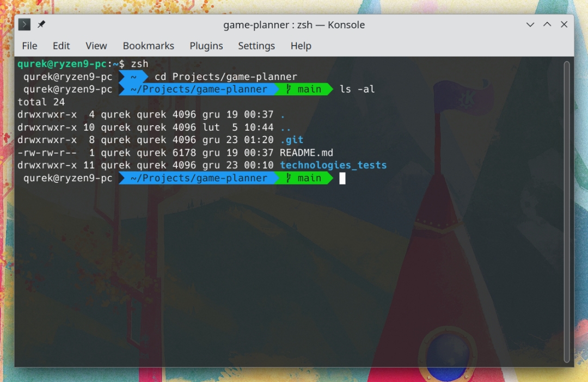Screen dimensions: 588x382
Task: Maximize the Konsole window
Action: pyautogui.click(x=547, y=24)
